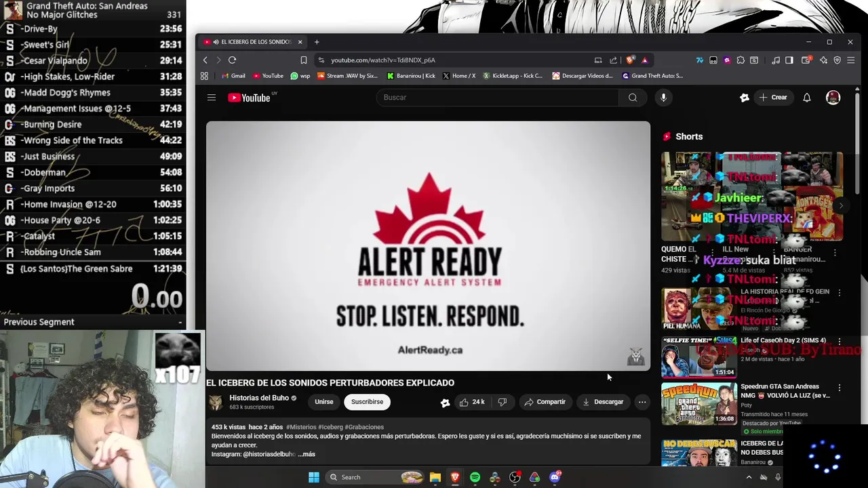Open the YouTube guide hamburger menu
This screenshot has height=488, width=868.
tap(212, 98)
